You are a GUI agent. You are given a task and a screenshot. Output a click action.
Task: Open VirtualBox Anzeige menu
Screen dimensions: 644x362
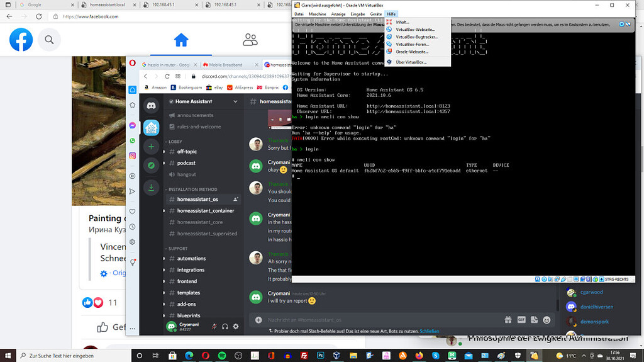tap(338, 14)
